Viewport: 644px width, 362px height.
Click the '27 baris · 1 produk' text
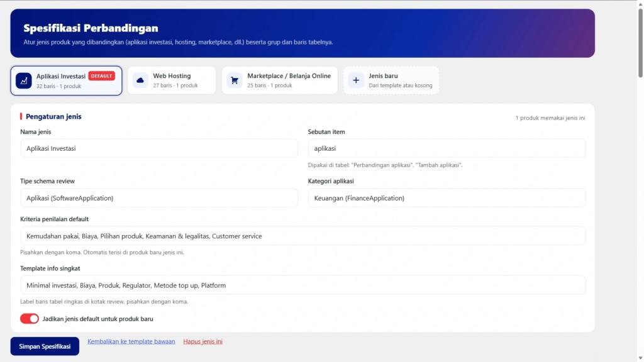(175, 85)
